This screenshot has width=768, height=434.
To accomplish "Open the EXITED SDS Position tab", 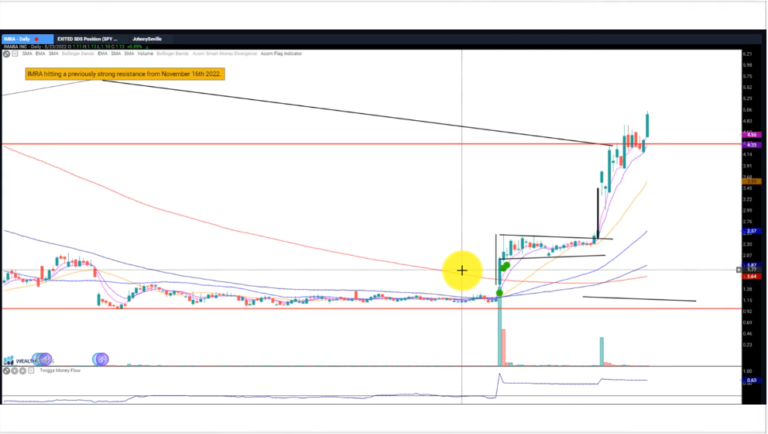I will pos(88,37).
